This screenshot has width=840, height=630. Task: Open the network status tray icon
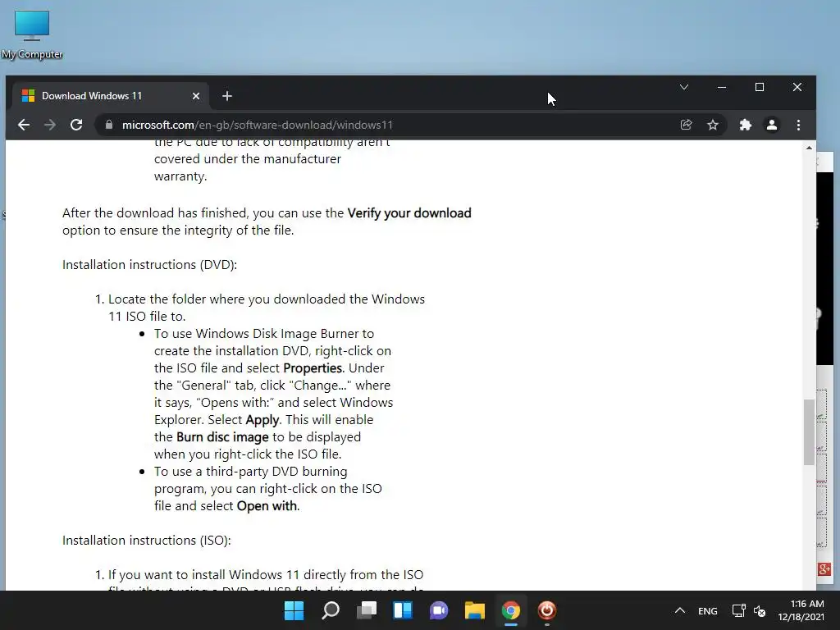pyautogui.click(x=739, y=610)
